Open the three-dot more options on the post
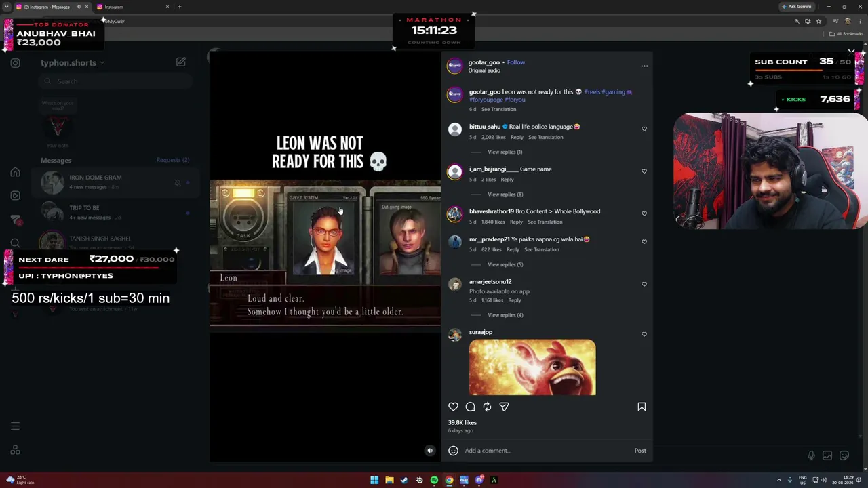Image resolution: width=868 pixels, height=488 pixels. 644,66
